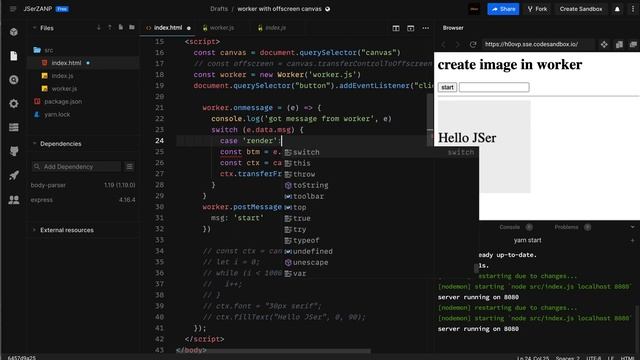Open the File Explorer sidebar icon
This screenshot has height=360, width=640.
[13, 56]
